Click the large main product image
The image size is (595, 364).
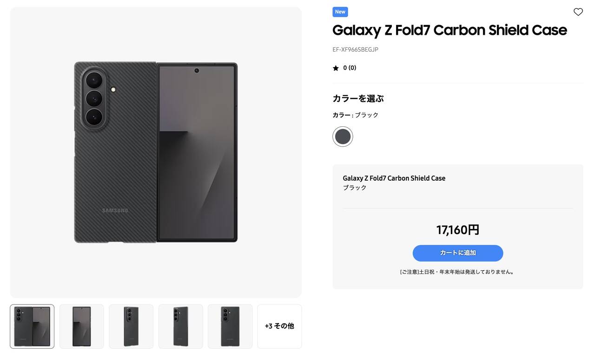[x=156, y=152]
